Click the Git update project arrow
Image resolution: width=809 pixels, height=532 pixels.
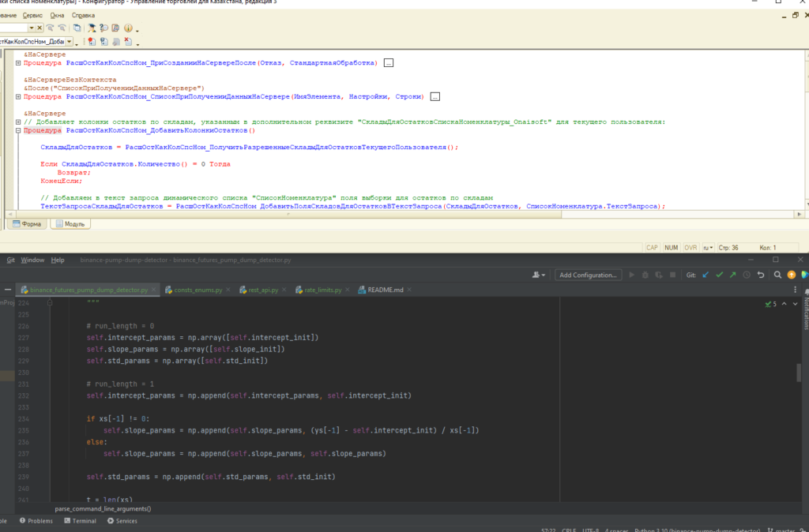pyautogui.click(x=706, y=275)
